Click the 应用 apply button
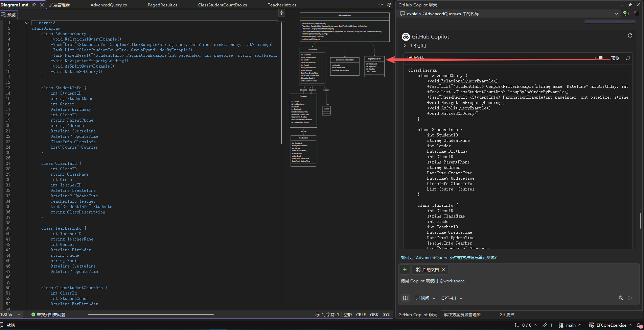 point(598,58)
